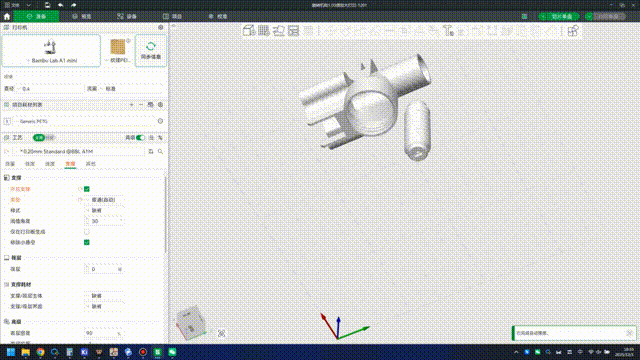Switch to the Calibration tab

click(x=218, y=16)
